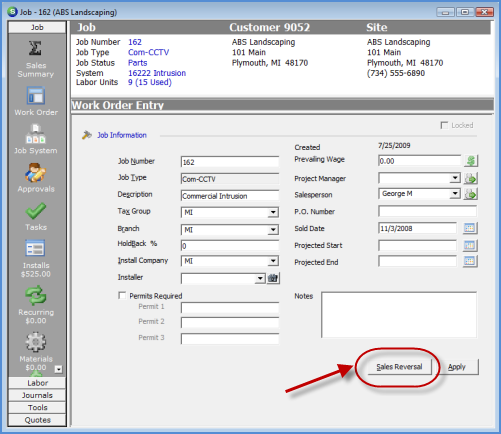Open the Sold Date calendar picker
Image resolution: width=501 pixels, height=434 pixels.
point(470,228)
